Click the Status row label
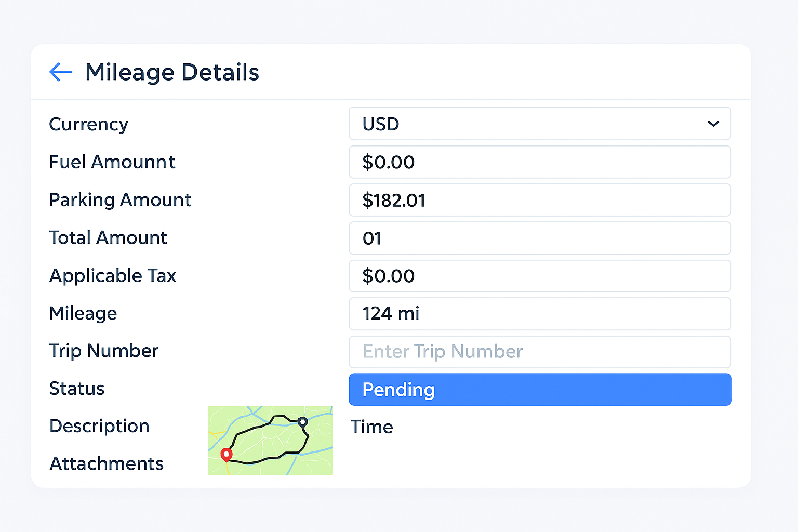 77,389
